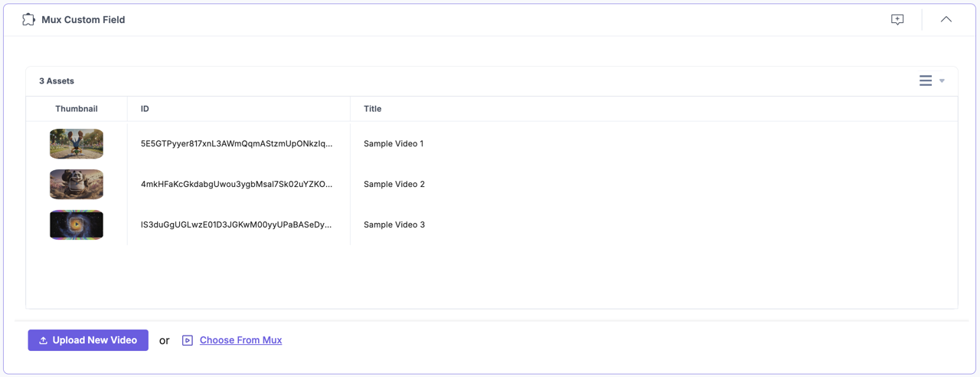Expand the view density dropdown arrow
The height and width of the screenshot is (377, 980).
coord(942,81)
